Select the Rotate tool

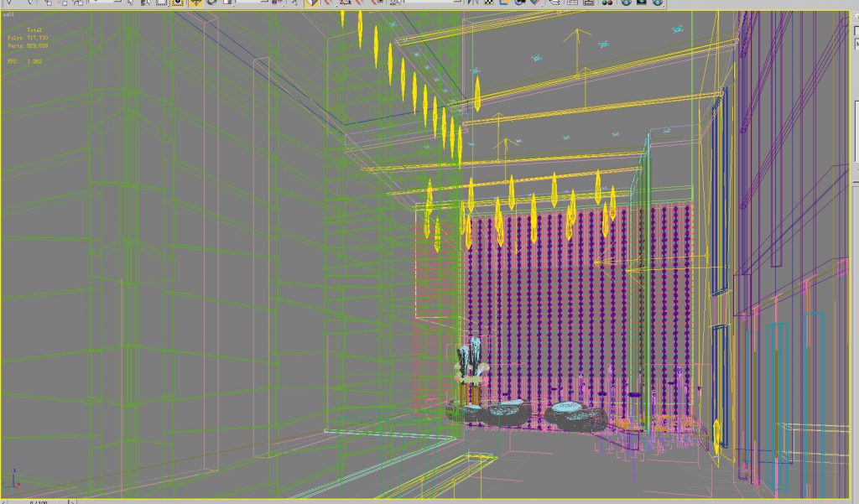213,4
